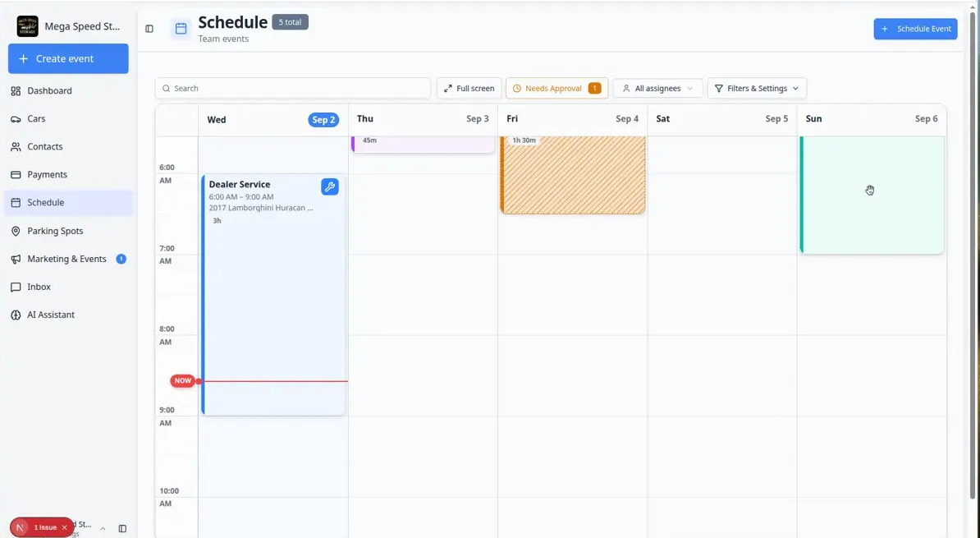Go to the Cars section
980x538 pixels.
click(x=68, y=119)
